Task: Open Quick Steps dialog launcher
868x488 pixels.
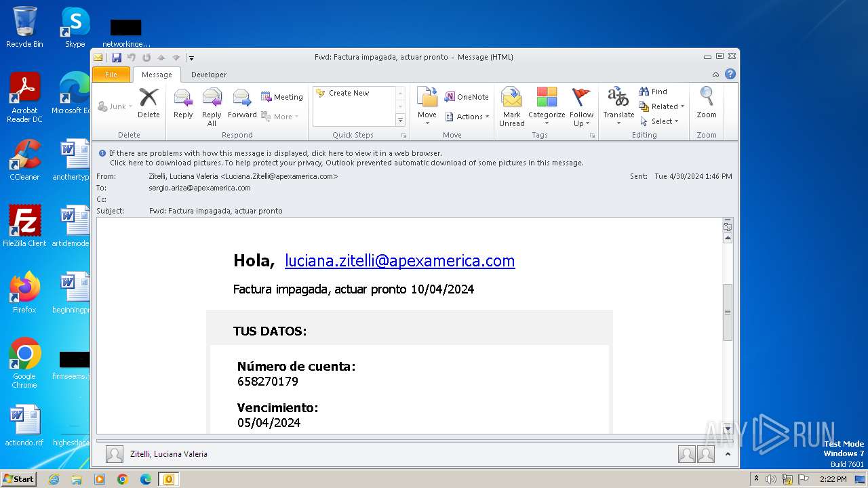Action: pos(403,136)
